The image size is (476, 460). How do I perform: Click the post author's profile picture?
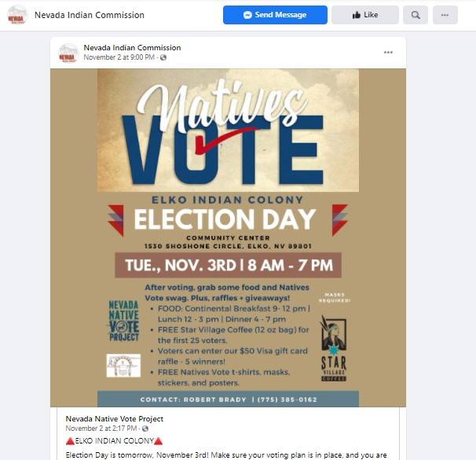(x=68, y=53)
